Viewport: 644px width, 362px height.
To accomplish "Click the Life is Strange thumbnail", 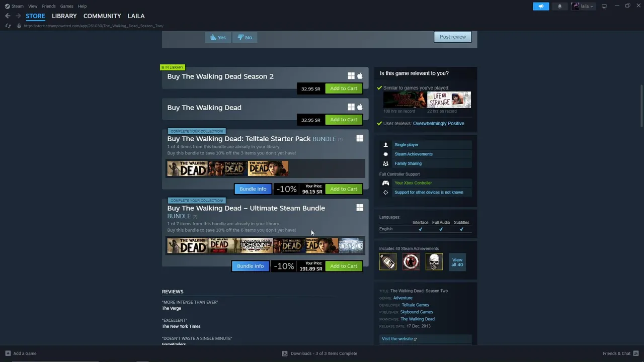I will [449, 100].
